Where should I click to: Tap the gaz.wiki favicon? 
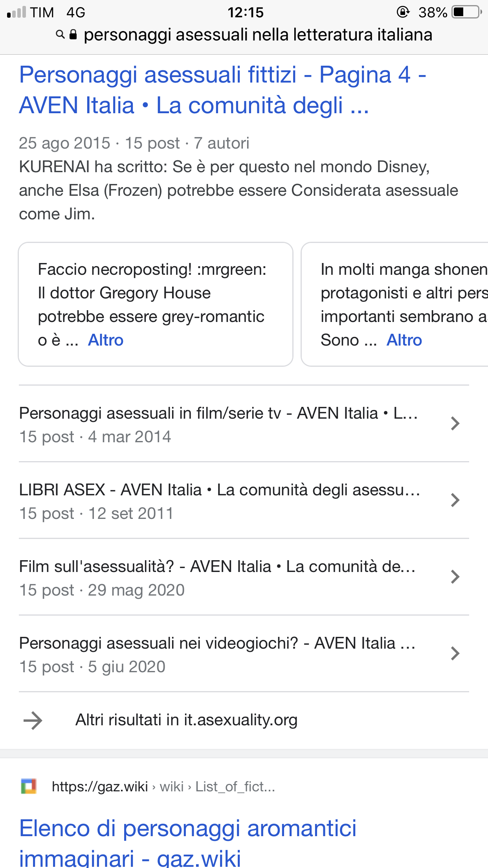point(29,786)
